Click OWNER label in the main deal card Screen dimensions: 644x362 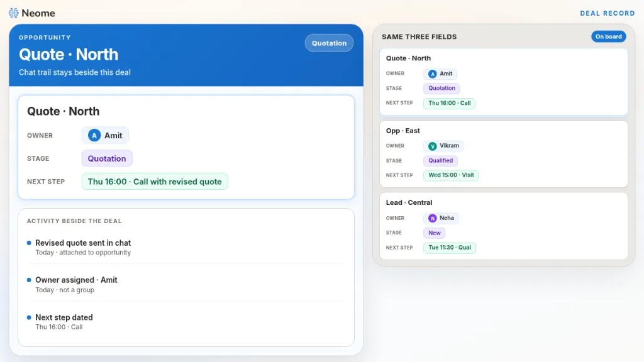click(40, 136)
